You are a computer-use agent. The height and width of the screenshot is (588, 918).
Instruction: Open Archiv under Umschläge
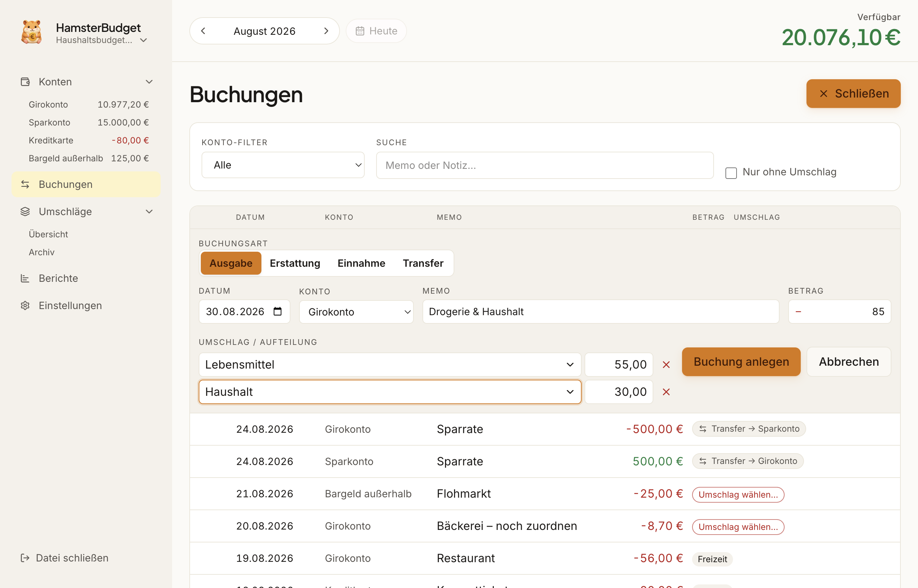[42, 252]
